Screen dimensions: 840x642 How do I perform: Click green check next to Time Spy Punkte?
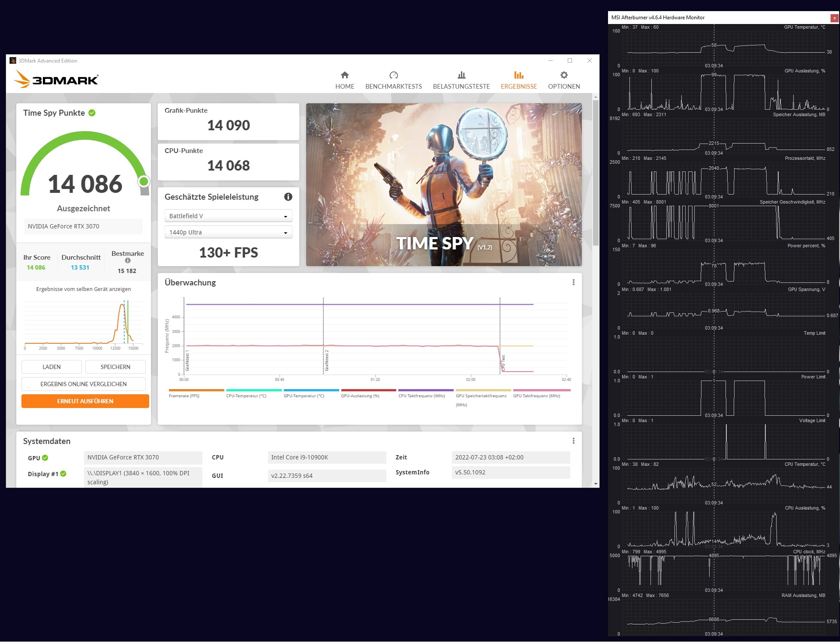coord(92,113)
